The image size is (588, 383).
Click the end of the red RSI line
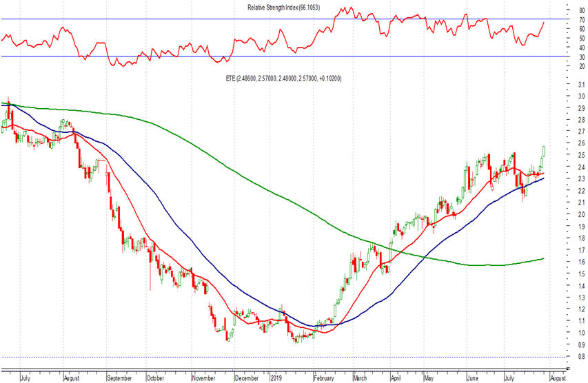point(543,23)
